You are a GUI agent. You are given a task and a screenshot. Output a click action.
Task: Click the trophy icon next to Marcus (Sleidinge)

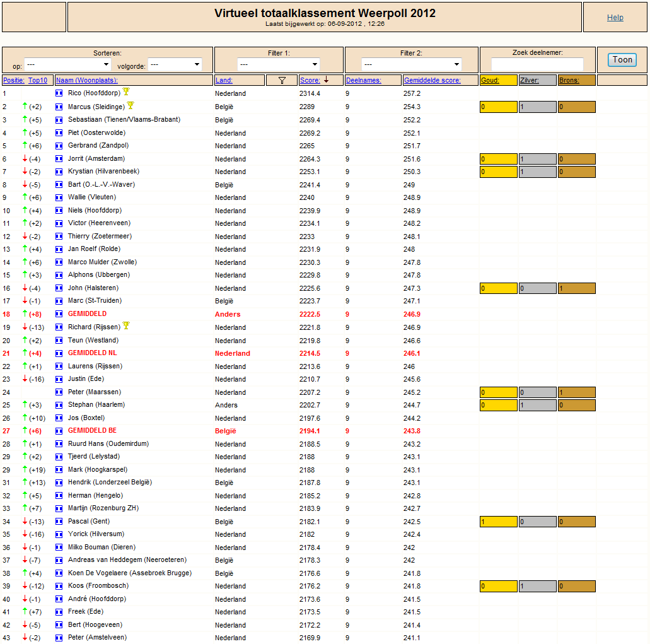tap(130, 105)
